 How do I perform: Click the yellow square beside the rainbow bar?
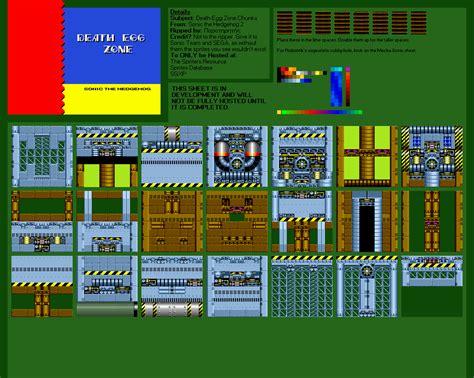click(279, 112)
